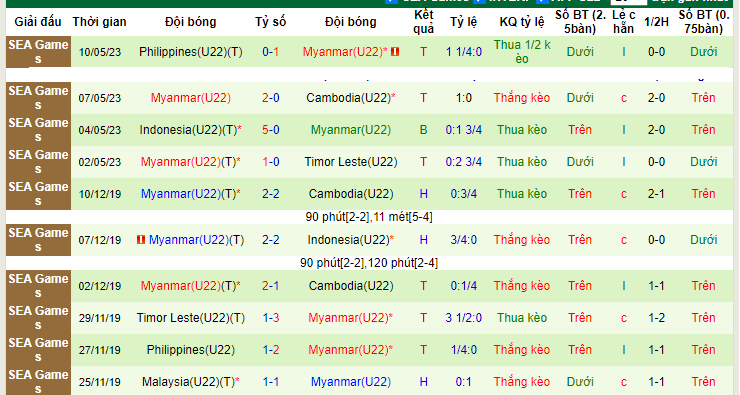
Task: Open the 1-3 score link
Action: tap(270, 318)
